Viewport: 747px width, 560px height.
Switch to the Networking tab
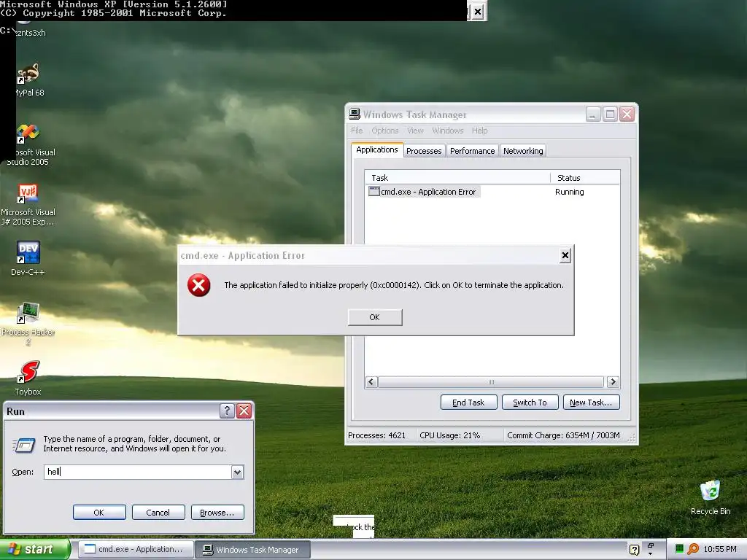click(523, 151)
